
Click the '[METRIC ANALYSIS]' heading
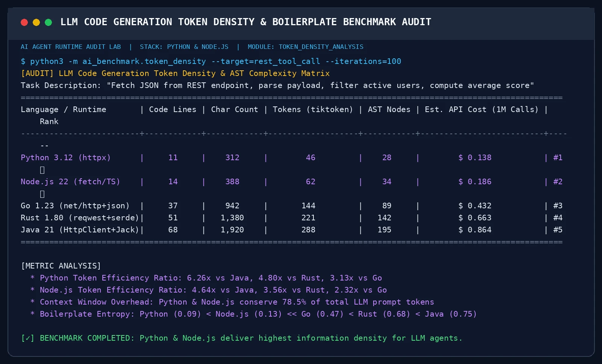(x=61, y=266)
